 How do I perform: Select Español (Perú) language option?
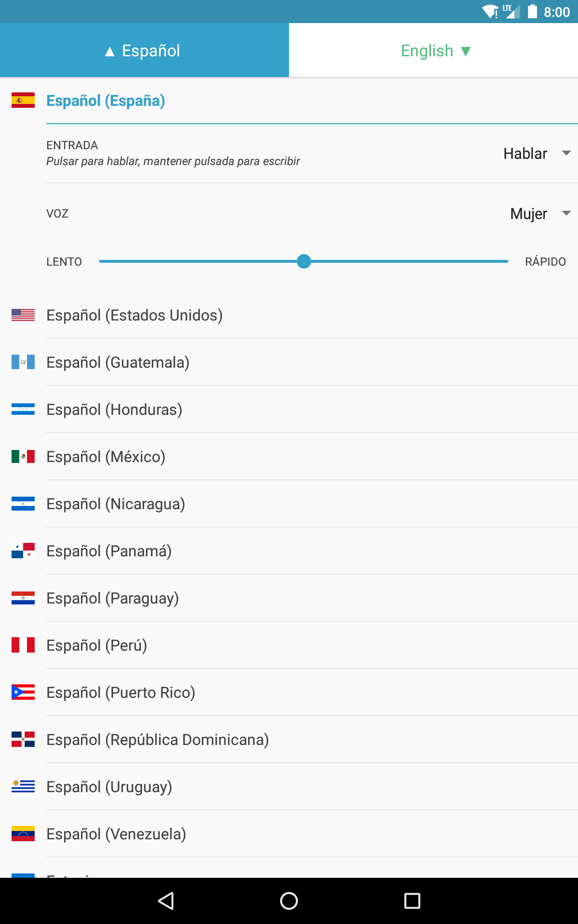(97, 645)
